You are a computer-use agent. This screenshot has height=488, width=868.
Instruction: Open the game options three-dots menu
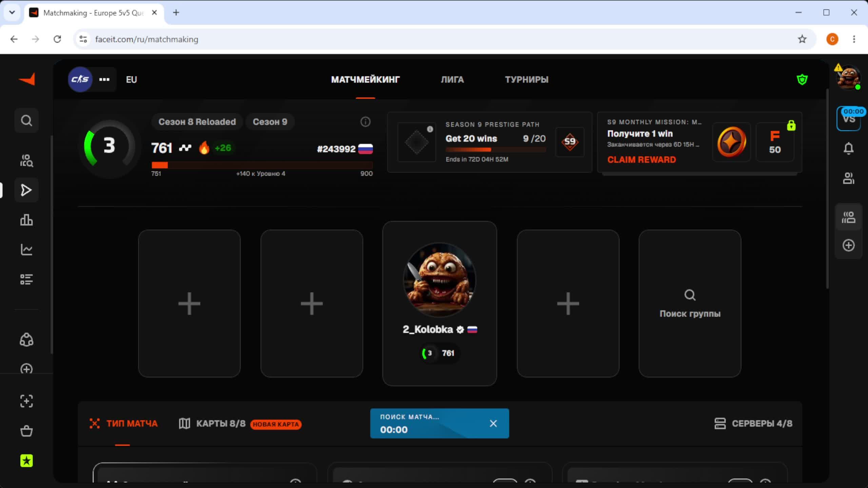104,79
